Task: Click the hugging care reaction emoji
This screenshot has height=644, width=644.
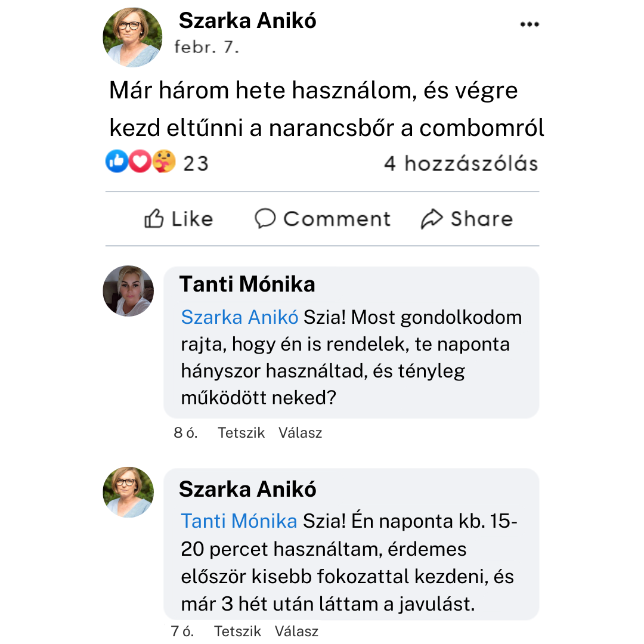Action: 163,162
